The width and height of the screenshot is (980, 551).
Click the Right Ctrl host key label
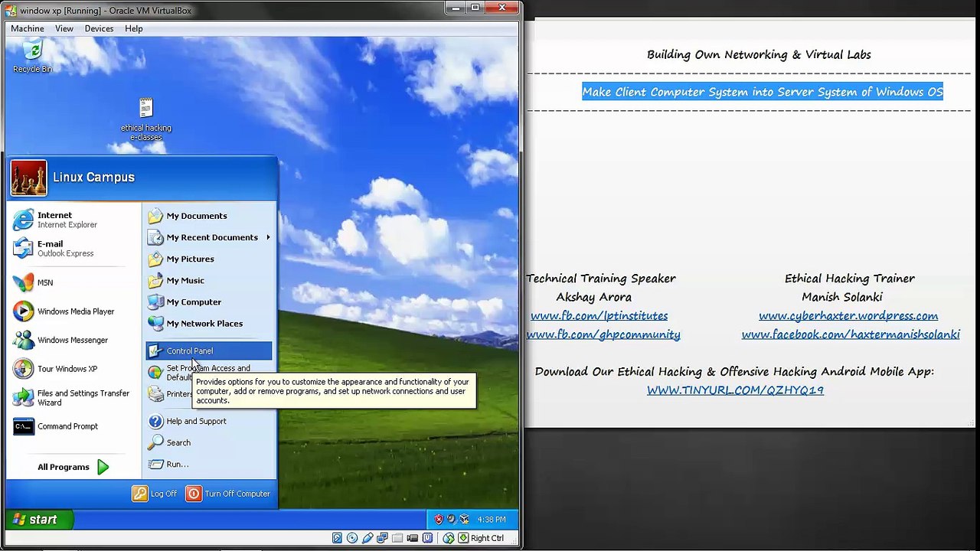487,538
